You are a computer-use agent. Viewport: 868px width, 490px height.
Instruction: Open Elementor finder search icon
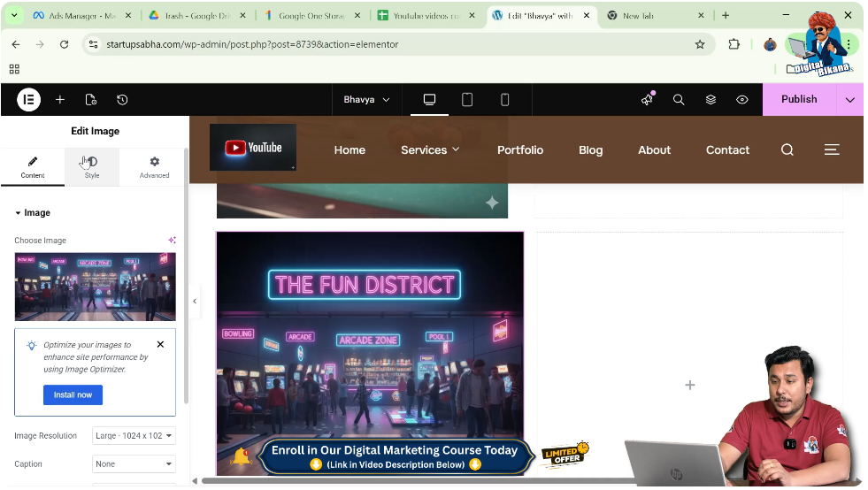tap(679, 100)
